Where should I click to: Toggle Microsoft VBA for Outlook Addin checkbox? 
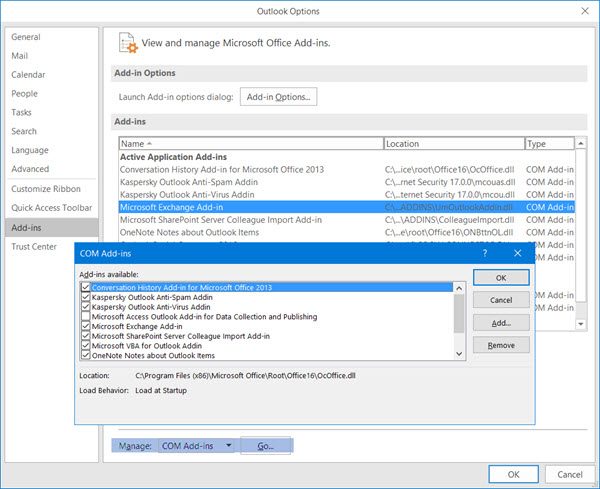[86, 346]
